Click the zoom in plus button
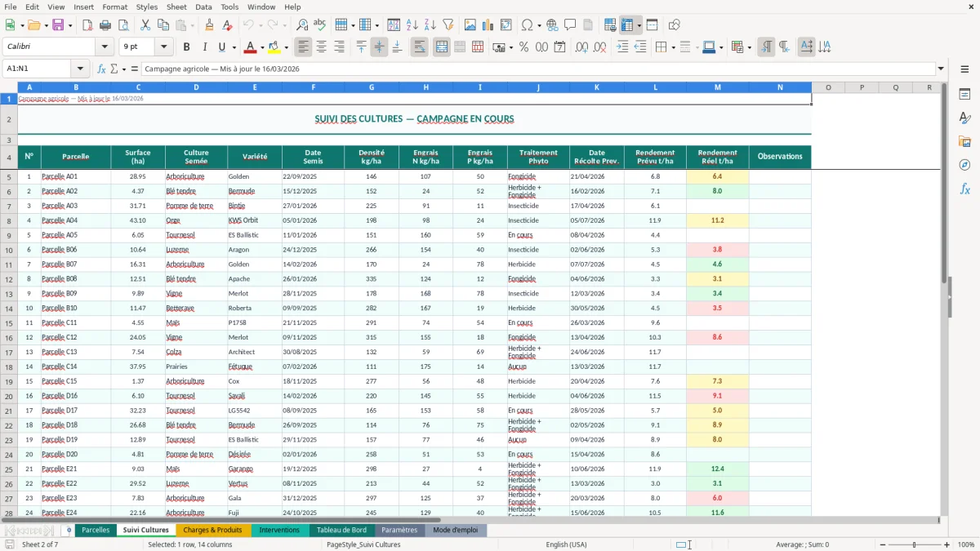This screenshot has height=551, width=980. [947, 544]
